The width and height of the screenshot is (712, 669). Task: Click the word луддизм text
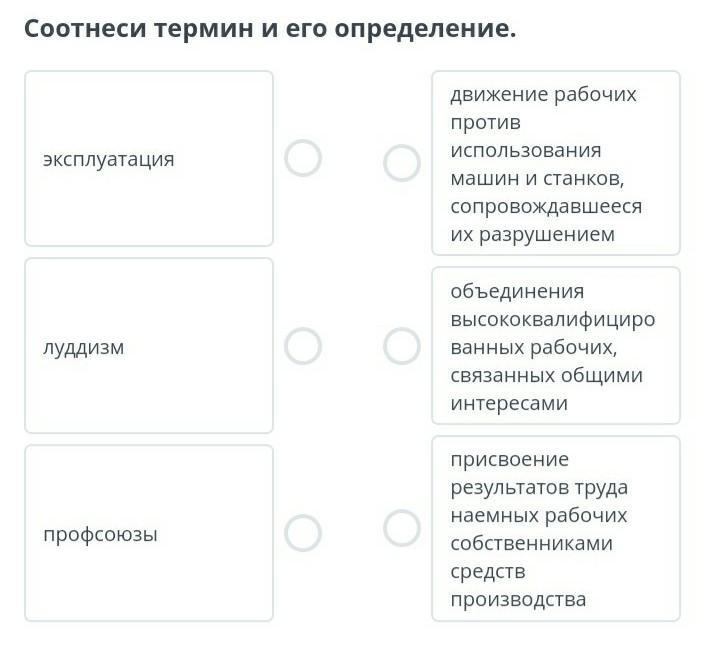[84, 347]
